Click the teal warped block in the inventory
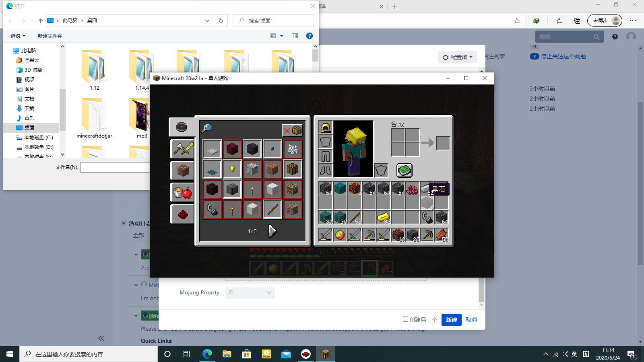The image size is (644, 362). [340, 188]
